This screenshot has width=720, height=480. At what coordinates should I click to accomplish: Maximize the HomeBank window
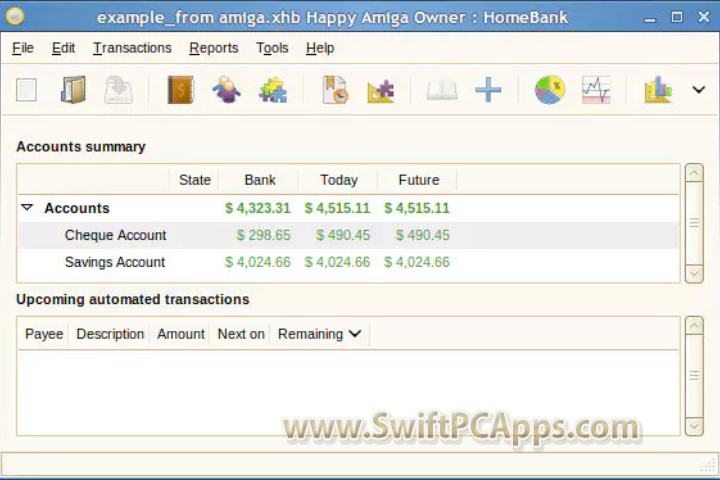point(676,17)
